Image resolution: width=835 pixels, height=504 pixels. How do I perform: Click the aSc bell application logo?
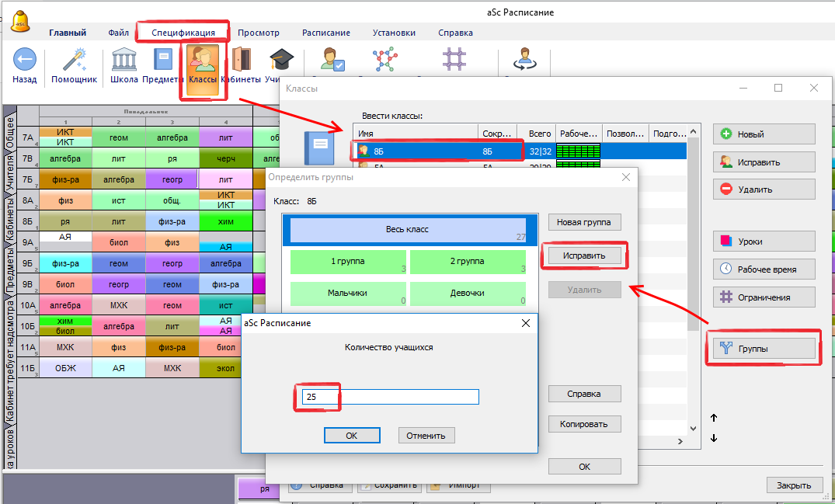(x=21, y=22)
